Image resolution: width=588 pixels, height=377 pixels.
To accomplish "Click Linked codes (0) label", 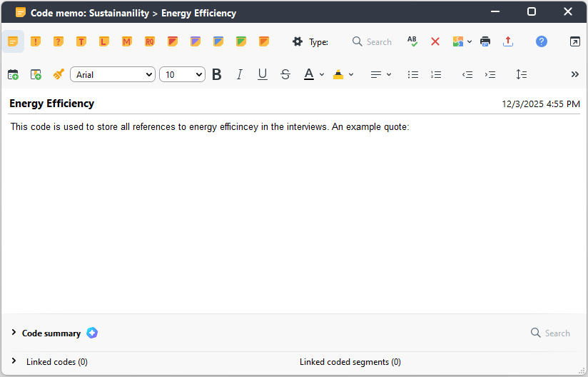I will 57,362.
